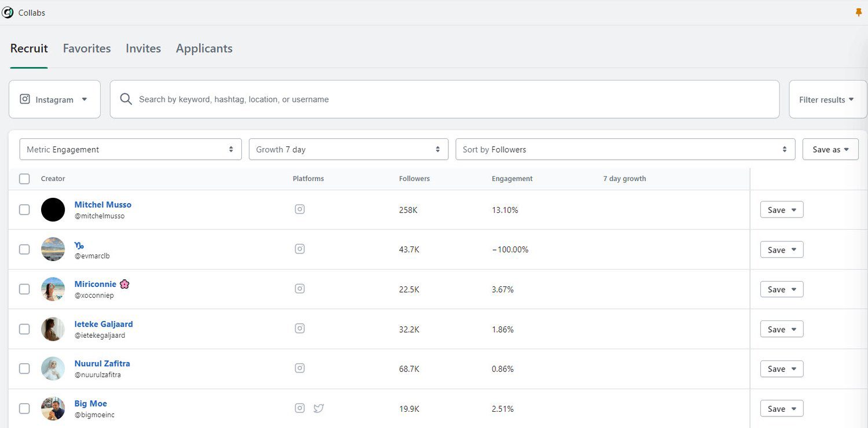Click the Instagram platform icon on Ieteke Galjaard's row
The width and height of the screenshot is (868, 428).
pyautogui.click(x=300, y=328)
